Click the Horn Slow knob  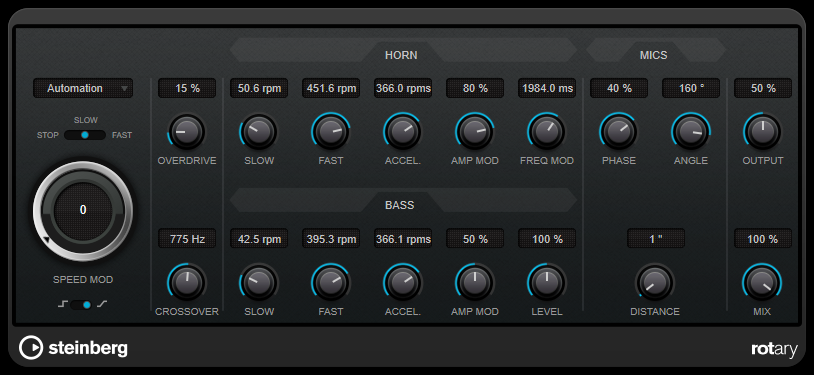pyautogui.click(x=259, y=132)
